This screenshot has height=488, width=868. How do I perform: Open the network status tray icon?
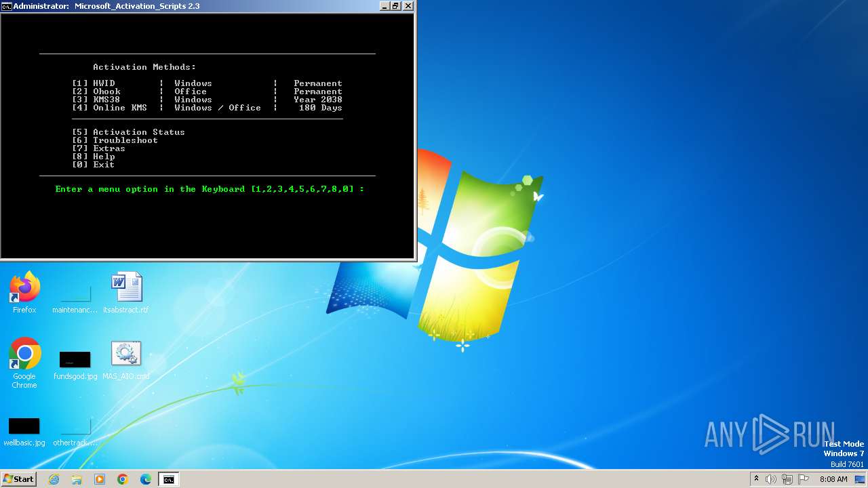tap(787, 479)
